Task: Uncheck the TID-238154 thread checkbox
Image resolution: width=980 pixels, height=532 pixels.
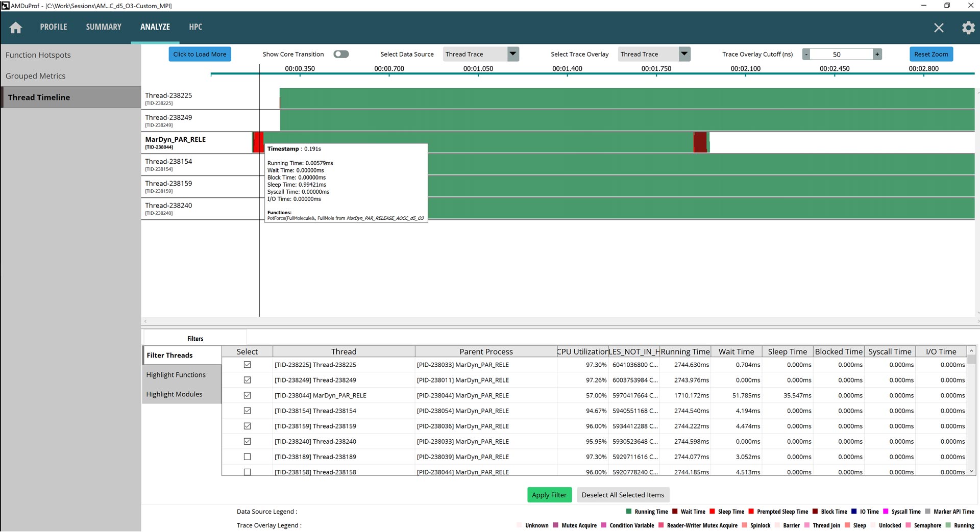Action: (x=247, y=411)
